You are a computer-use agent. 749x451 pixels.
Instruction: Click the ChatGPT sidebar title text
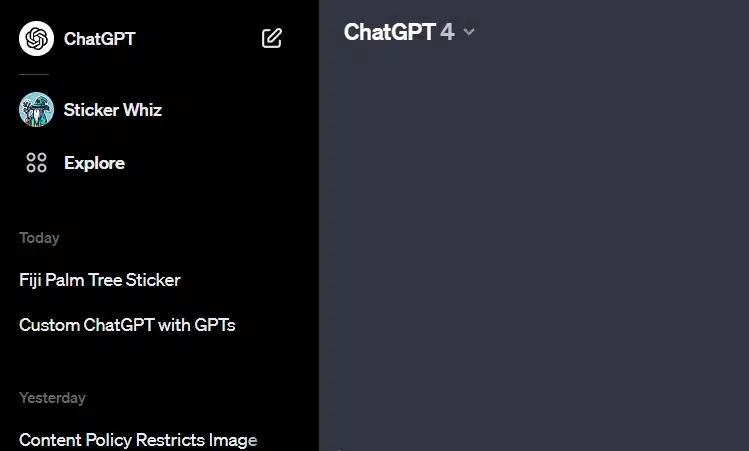[x=99, y=39]
